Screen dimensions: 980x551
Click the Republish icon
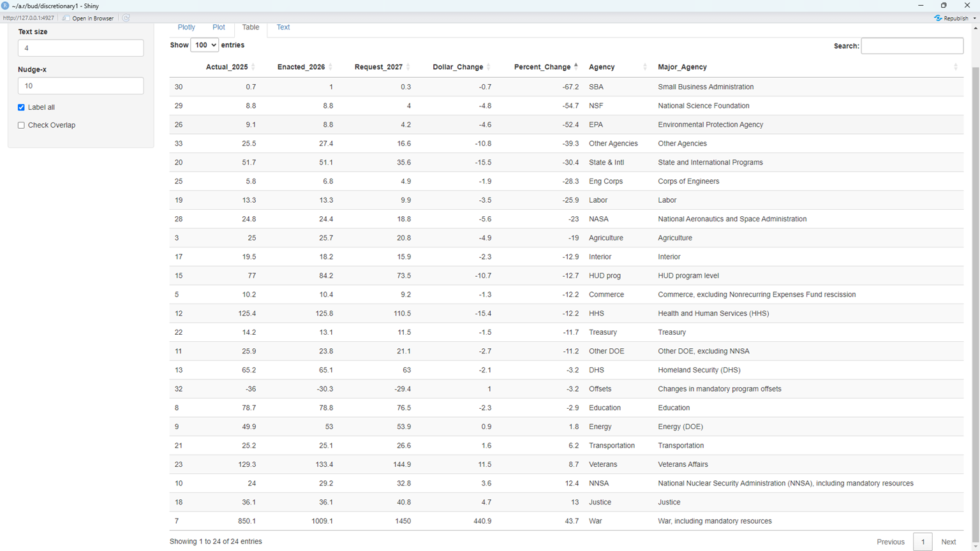[x=938, y=18]
